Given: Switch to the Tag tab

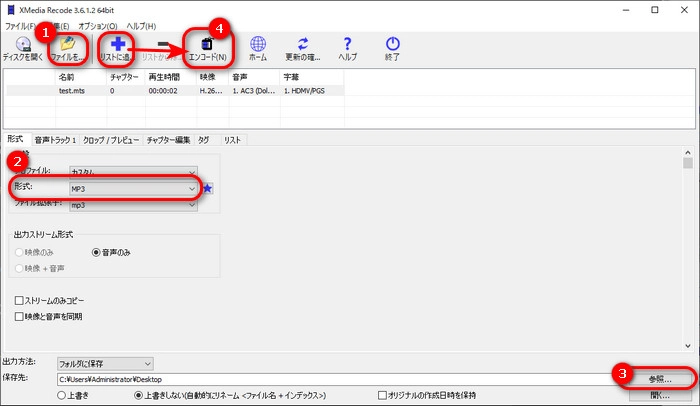Looking at the screenshot, I should pos(204,140).
